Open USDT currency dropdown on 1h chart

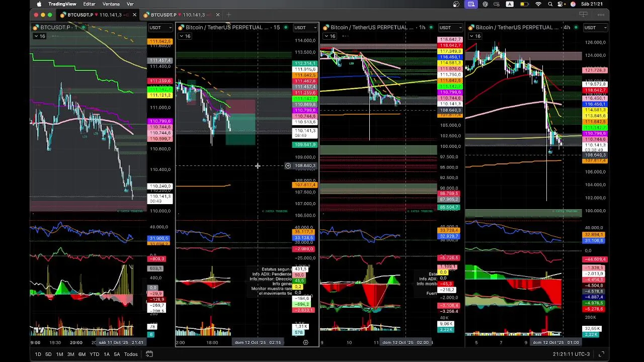(450, 28)
